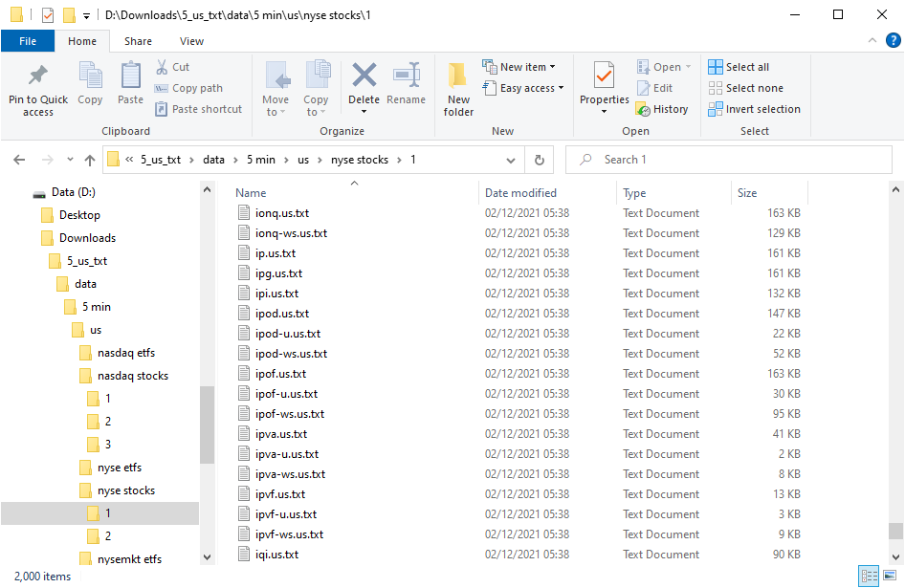
Task: Create a New folder from ribbon
Action: pyautogui.click(x=458, y=88)
